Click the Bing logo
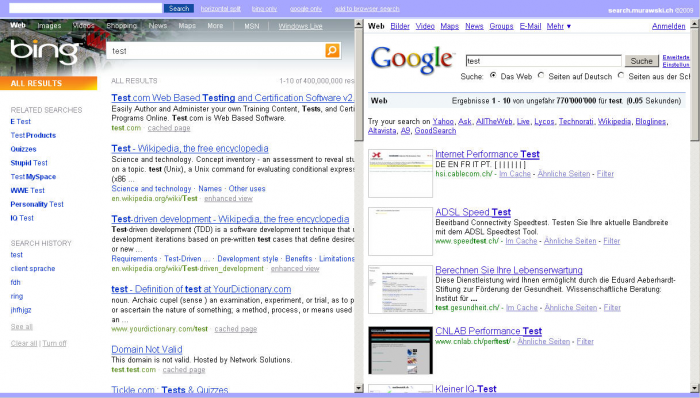The width and height of the screenshot is (700, 398). click(x=45, y=51)
